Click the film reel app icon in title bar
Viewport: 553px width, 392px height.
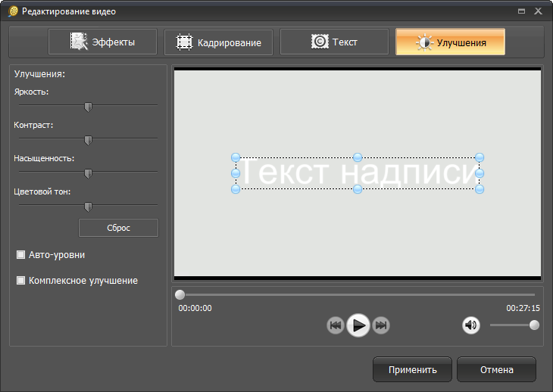pos(13,11)
